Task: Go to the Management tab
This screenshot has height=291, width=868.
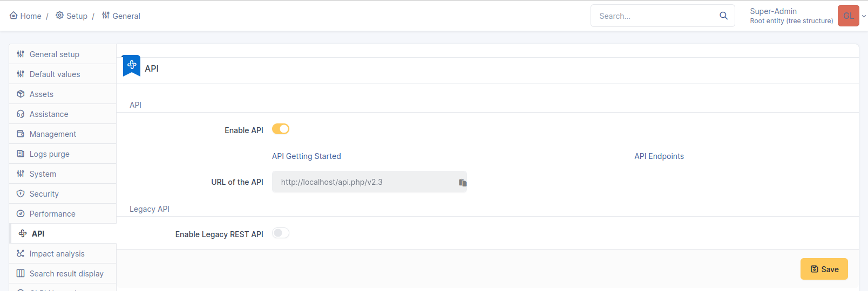Action: [x=63, y=134]
